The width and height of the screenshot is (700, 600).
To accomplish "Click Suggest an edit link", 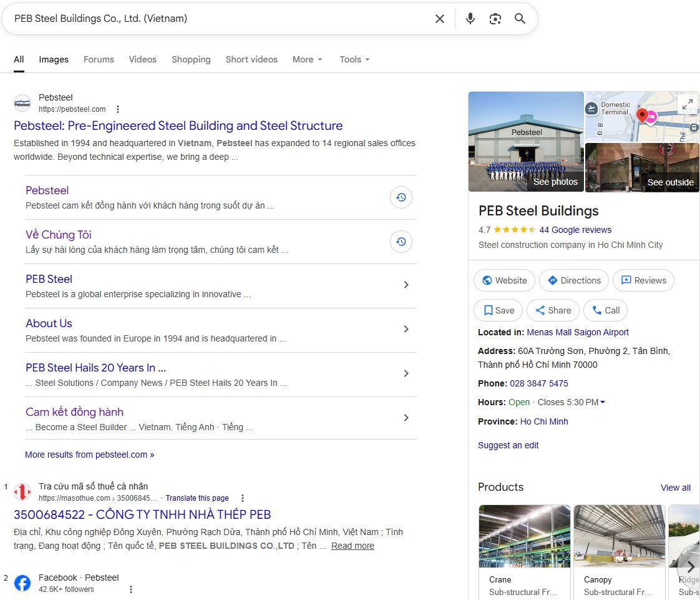I will (508, 445).
